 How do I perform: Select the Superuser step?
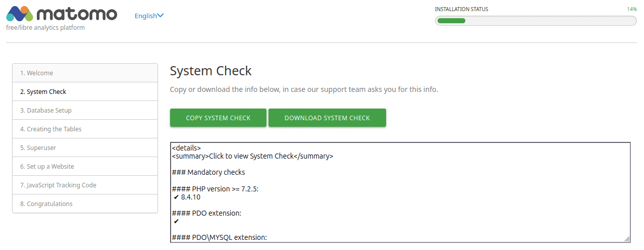[38, 147]
